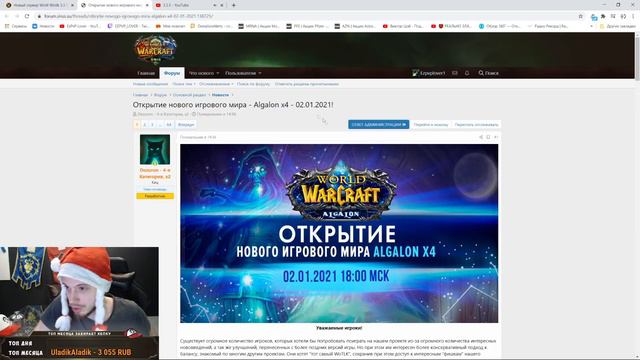Open Поиск по форуму link
Image resolution: width=640 pixels, height=360 pixels.
click(x=253, y=84)
